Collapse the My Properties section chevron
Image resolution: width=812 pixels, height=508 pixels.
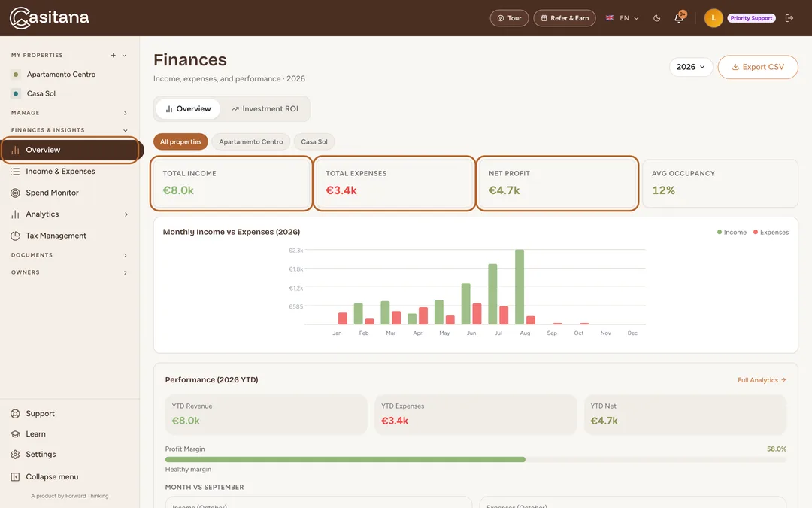[124, 56]
